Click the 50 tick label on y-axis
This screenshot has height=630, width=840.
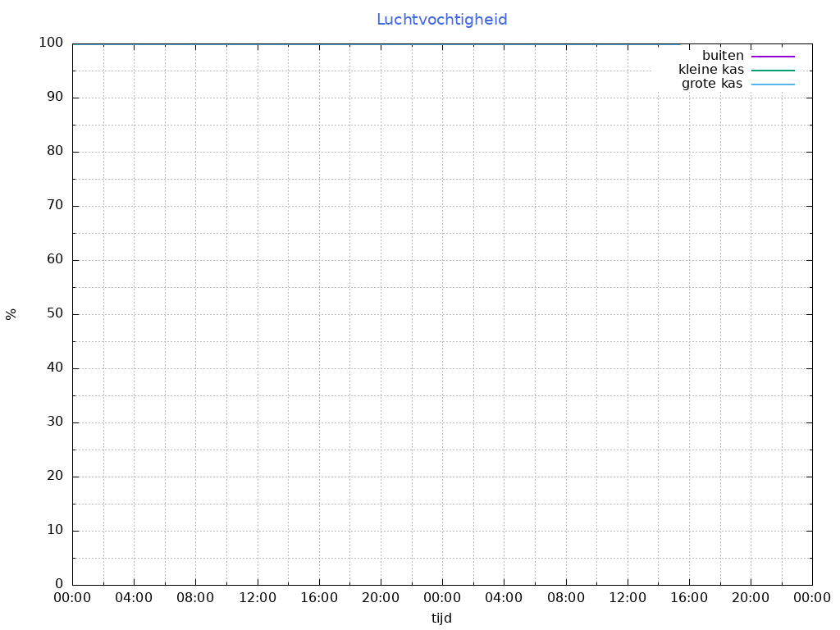(x=55, y=314)
